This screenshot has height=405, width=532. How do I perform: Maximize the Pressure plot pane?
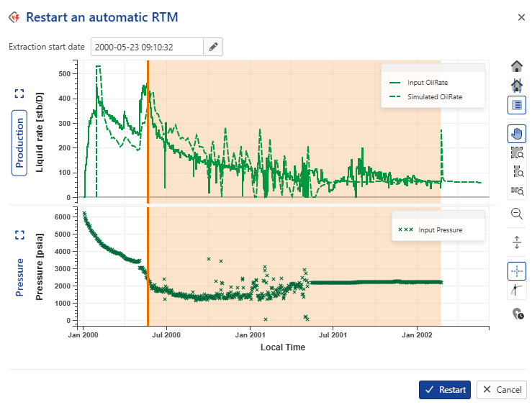(19, 235)
